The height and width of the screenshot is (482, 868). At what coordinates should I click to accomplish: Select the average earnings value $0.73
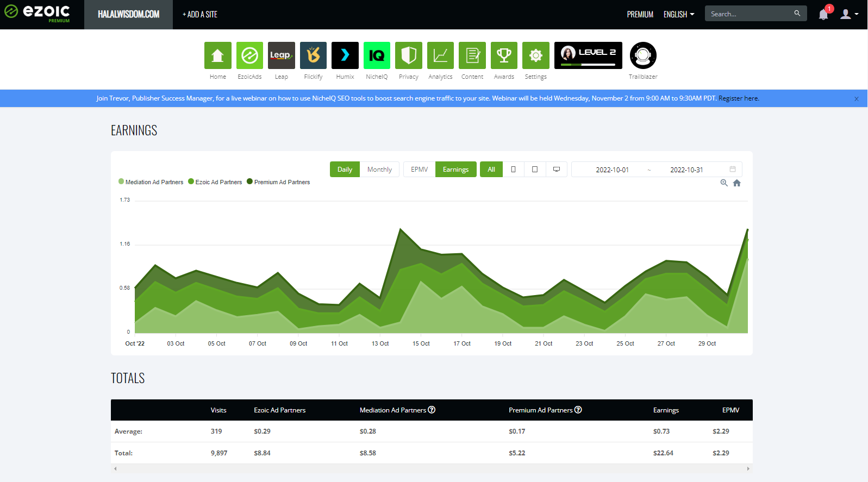point(661,431)
